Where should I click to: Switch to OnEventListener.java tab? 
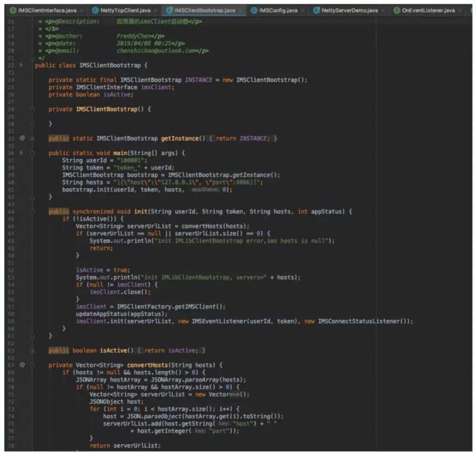pos(428,10)
